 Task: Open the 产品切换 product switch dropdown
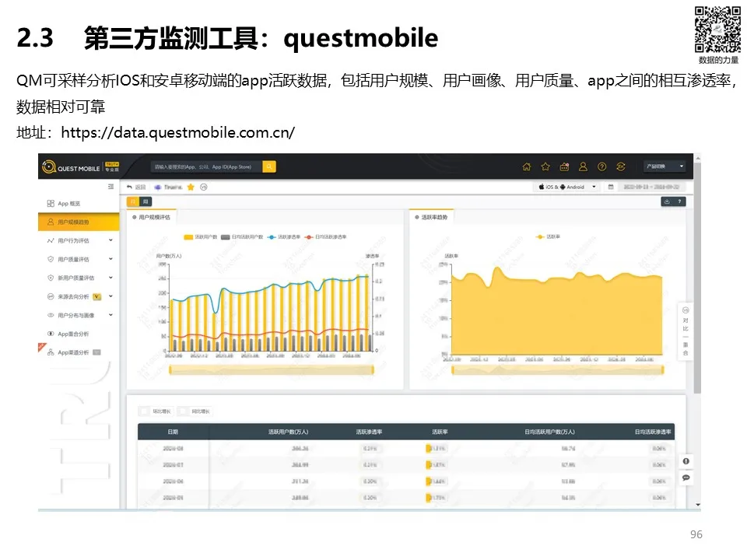pos(664,166)
